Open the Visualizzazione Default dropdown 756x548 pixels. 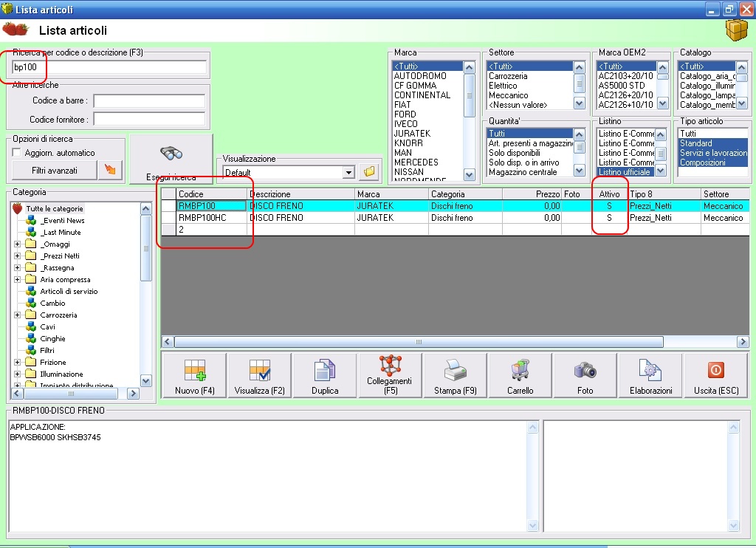click(348, 172)
